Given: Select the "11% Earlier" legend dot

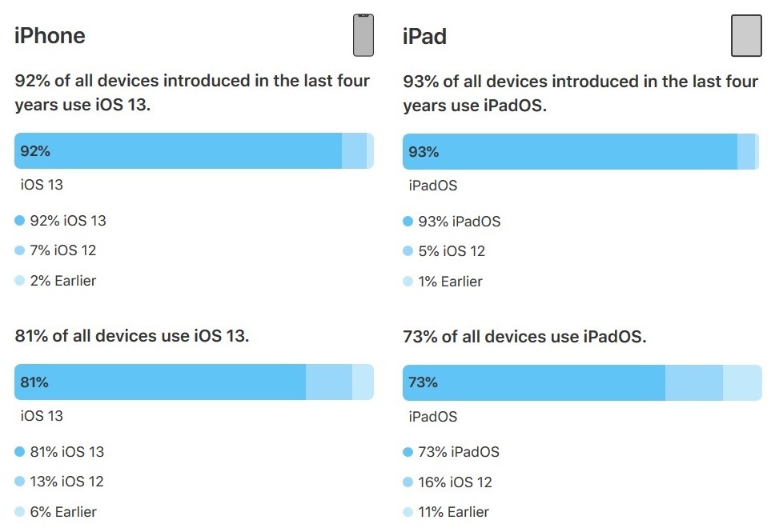Looking at the screenshot, I should pyautogui.click(x=408, y=512).
